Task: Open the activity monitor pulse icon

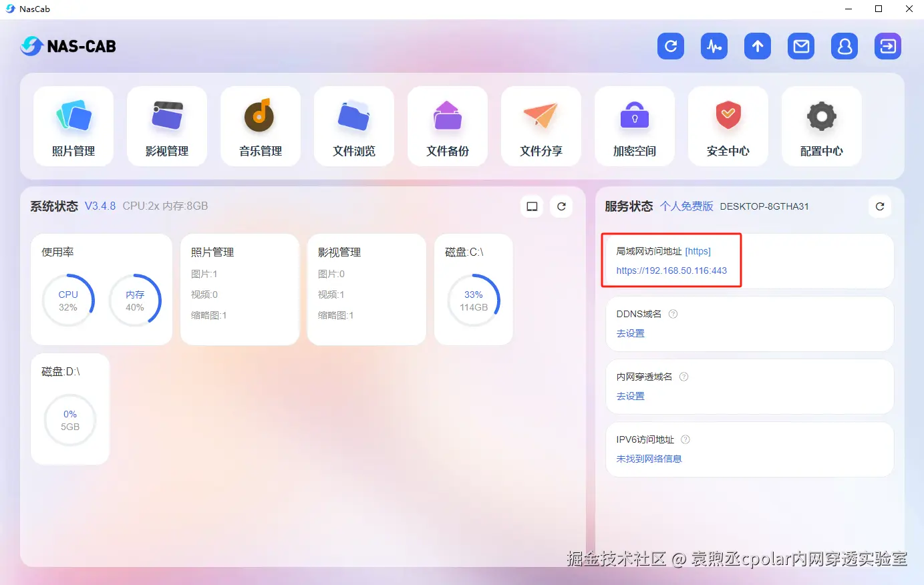Action: [x=714, y=46]
